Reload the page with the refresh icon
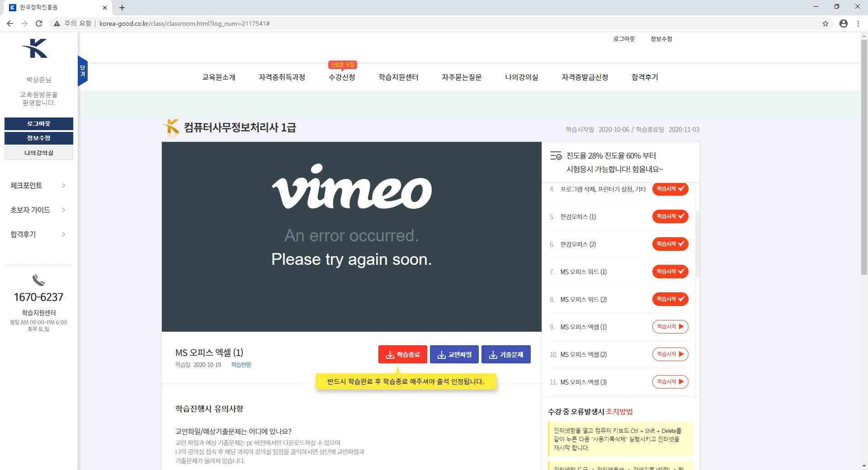The width and height of the screenshot is (868, 470). 39,23
